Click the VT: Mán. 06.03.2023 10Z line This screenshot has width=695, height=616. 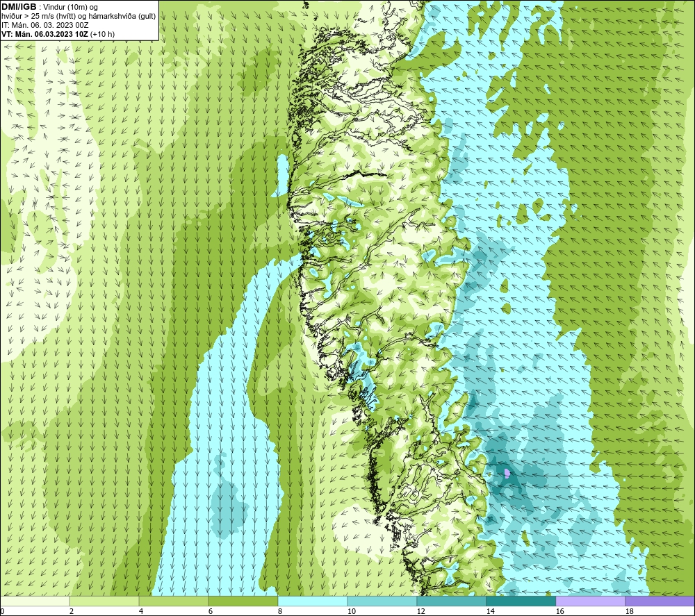tap(58, 34)
